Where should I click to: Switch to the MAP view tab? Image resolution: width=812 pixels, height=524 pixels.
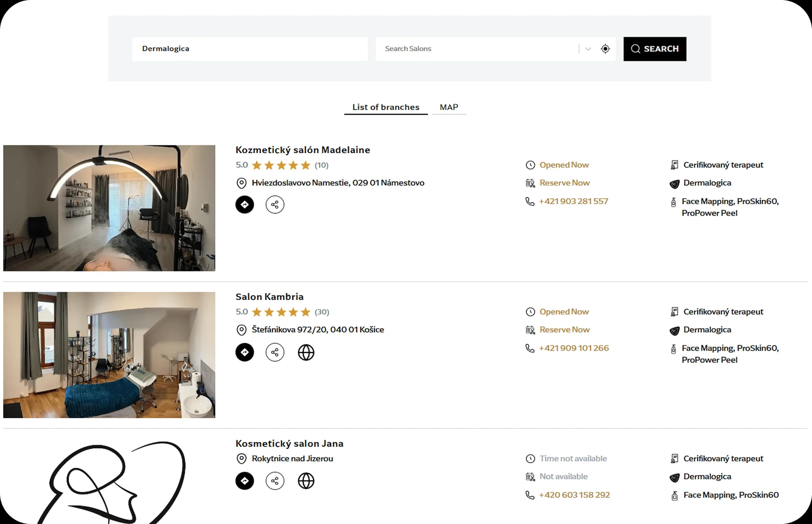pyautogui.click(x=449, y=107)
